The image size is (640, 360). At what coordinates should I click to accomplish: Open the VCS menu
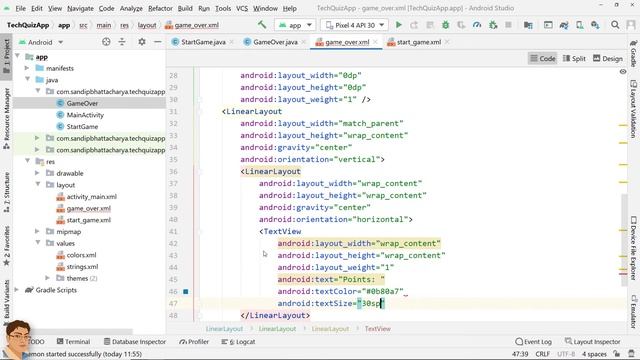tap(242, 8)
